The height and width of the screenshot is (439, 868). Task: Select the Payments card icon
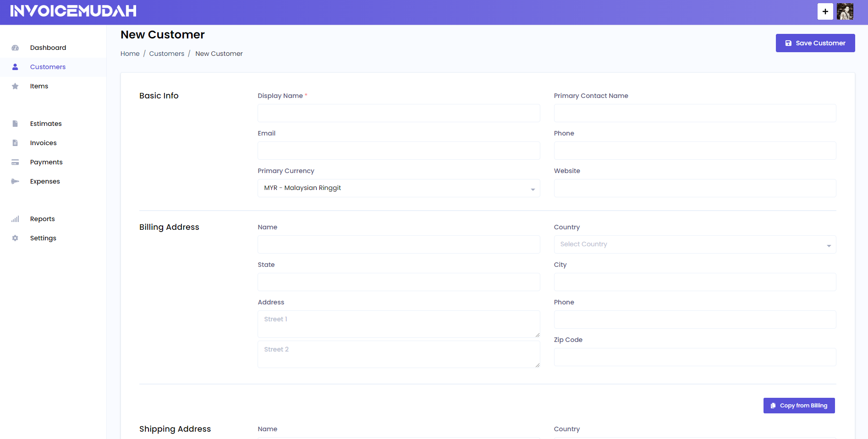click(15, 162)
